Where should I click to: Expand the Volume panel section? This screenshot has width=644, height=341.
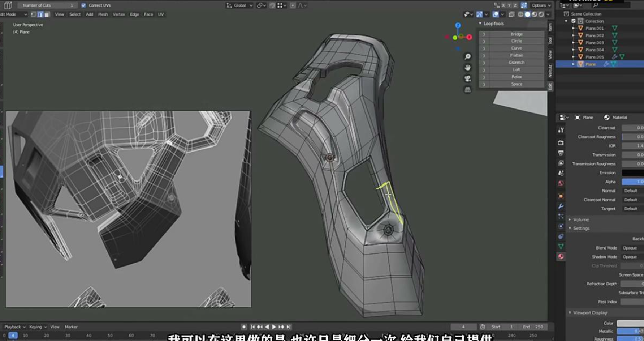(x=580, y=219)
